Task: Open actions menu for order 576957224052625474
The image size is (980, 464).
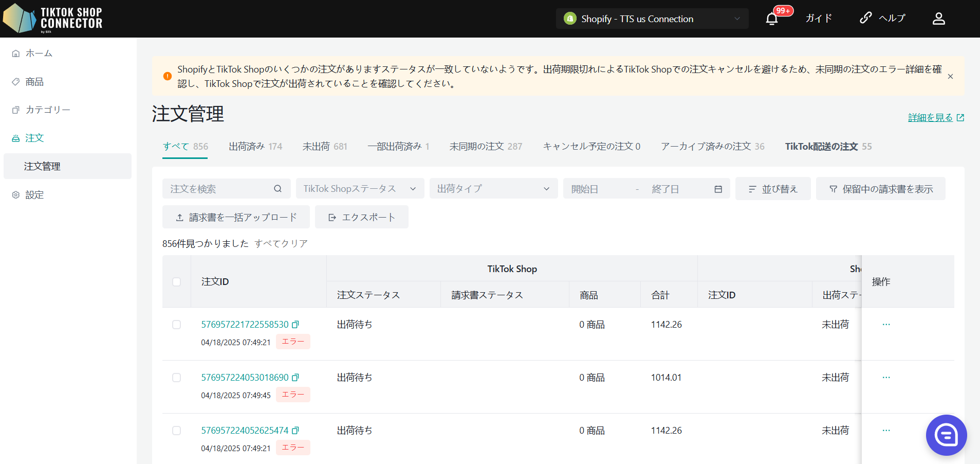Action: [x=886, y=431]
